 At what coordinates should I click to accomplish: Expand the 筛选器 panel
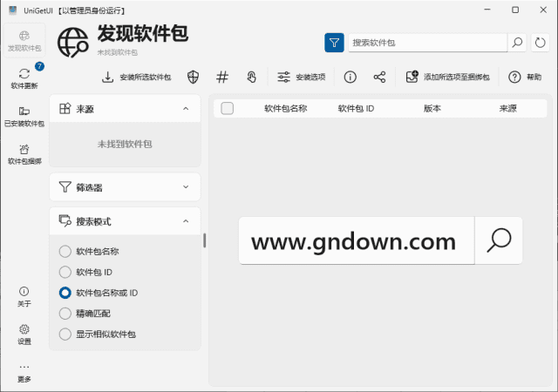[x=186, y=186]
